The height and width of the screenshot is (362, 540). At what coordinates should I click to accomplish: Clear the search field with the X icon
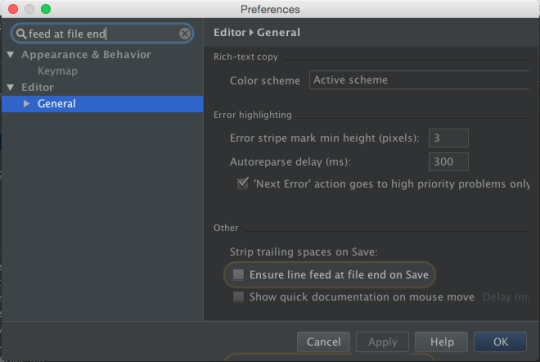pyautogui.click(x=185, y=33)
